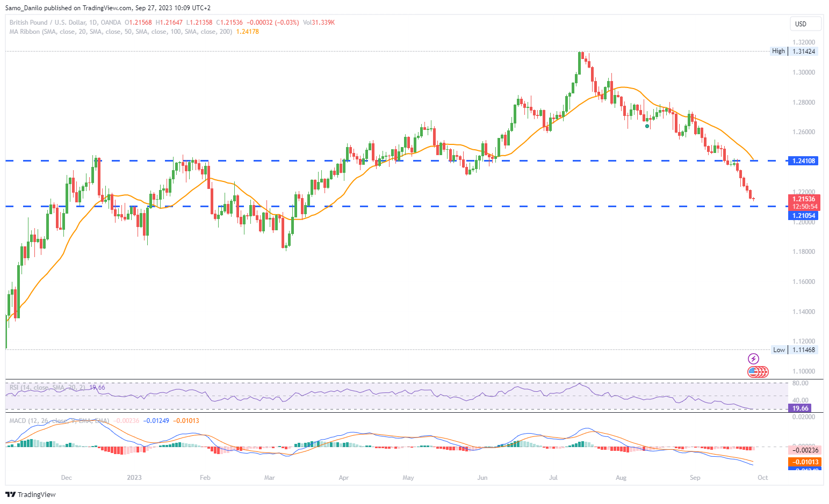Click the Low 1.11468 price label
829x504 pixels.
click(794, 349)
